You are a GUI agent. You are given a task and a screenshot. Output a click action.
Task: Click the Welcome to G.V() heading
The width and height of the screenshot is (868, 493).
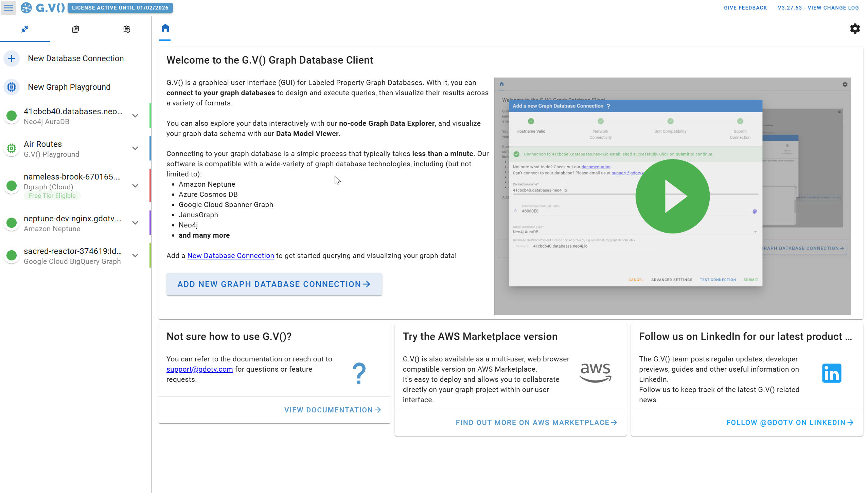tap(270, 60)
